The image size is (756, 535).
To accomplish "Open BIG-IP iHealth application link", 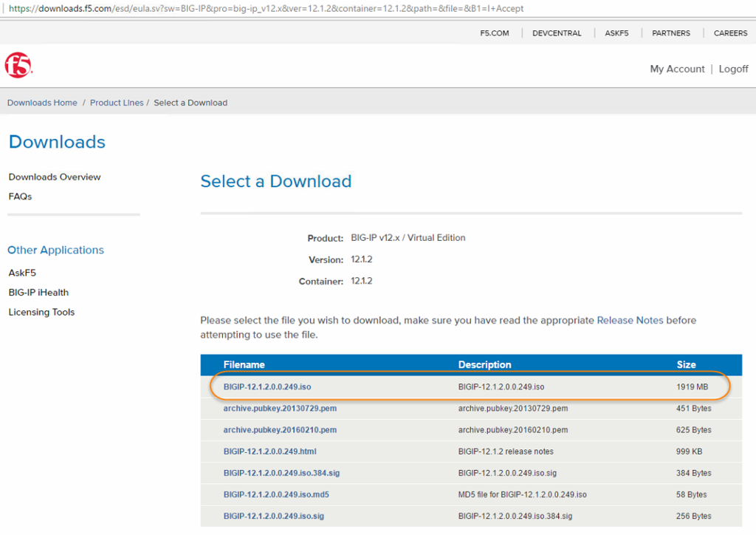I will tap(38, 293).
